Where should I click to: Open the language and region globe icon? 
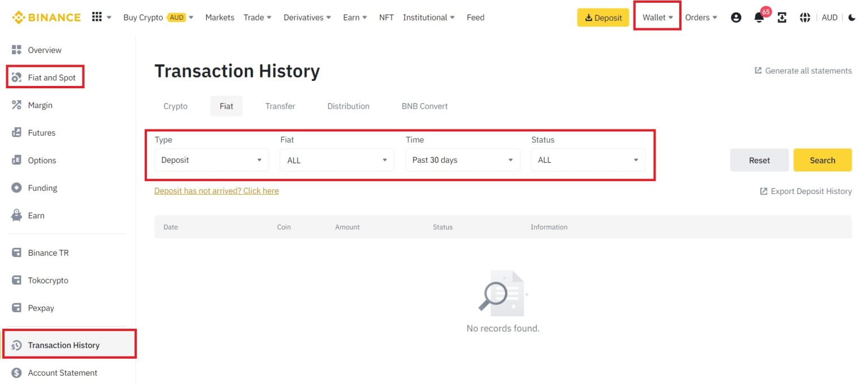(x=805, y=18)
